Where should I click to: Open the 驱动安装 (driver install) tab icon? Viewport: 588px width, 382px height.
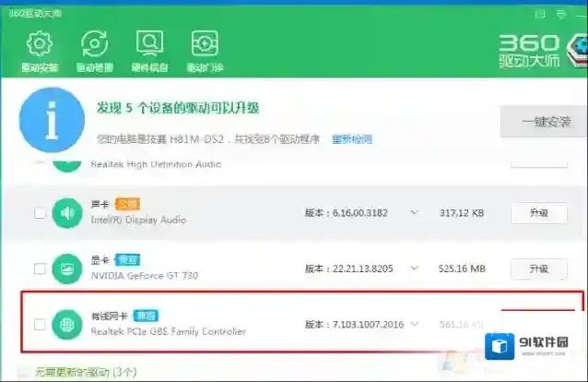[x=38, y=44]
